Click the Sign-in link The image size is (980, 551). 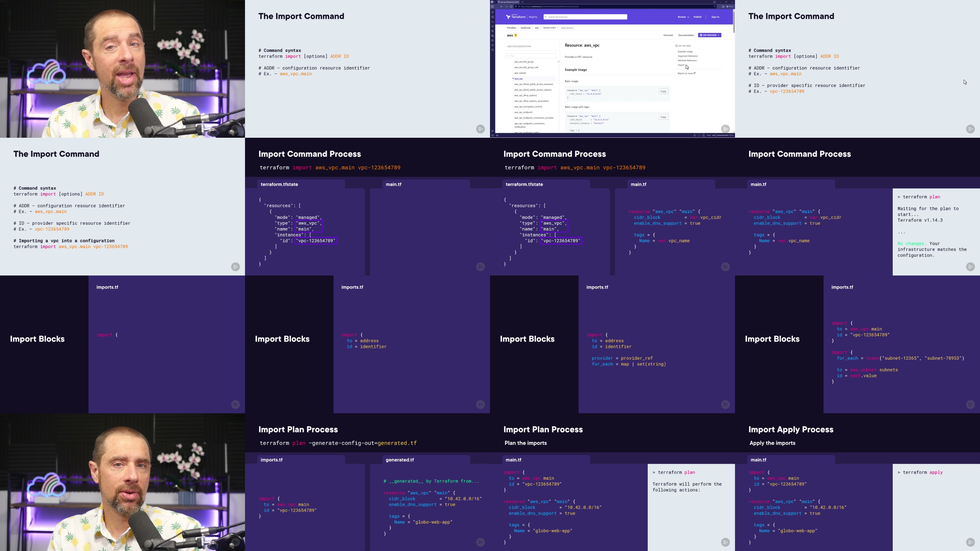point(715,17)
